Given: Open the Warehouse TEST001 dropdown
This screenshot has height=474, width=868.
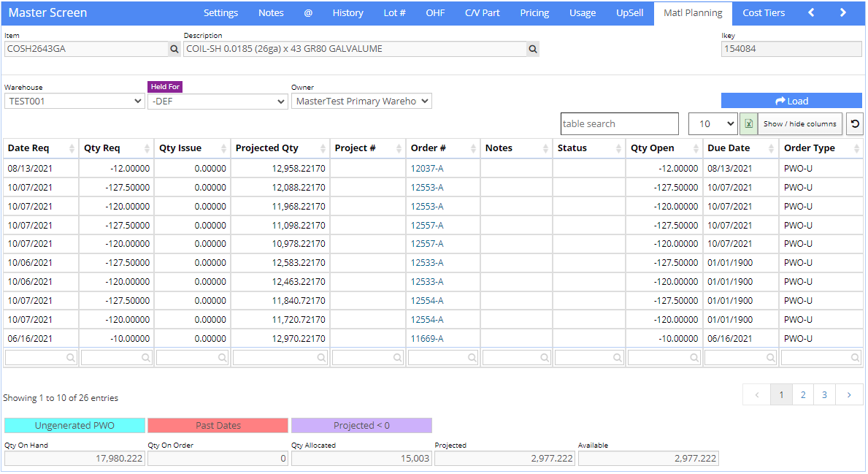Looking at the screenshot, I should 74,102.
